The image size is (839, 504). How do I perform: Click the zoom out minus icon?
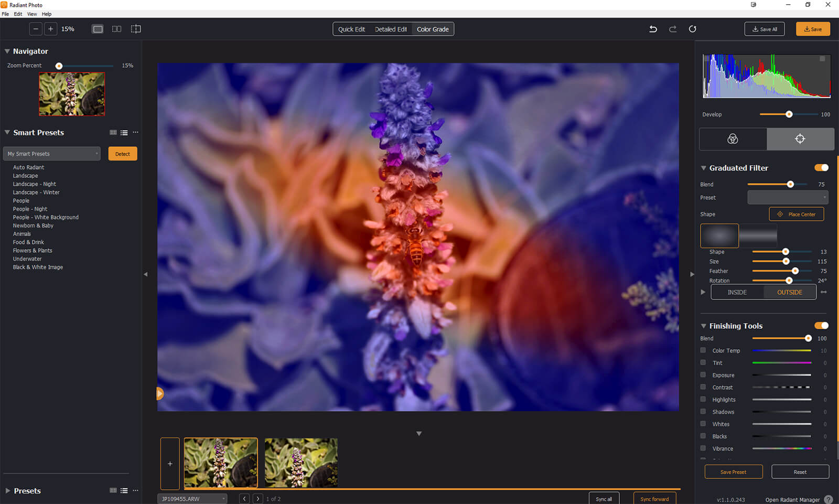36,29
